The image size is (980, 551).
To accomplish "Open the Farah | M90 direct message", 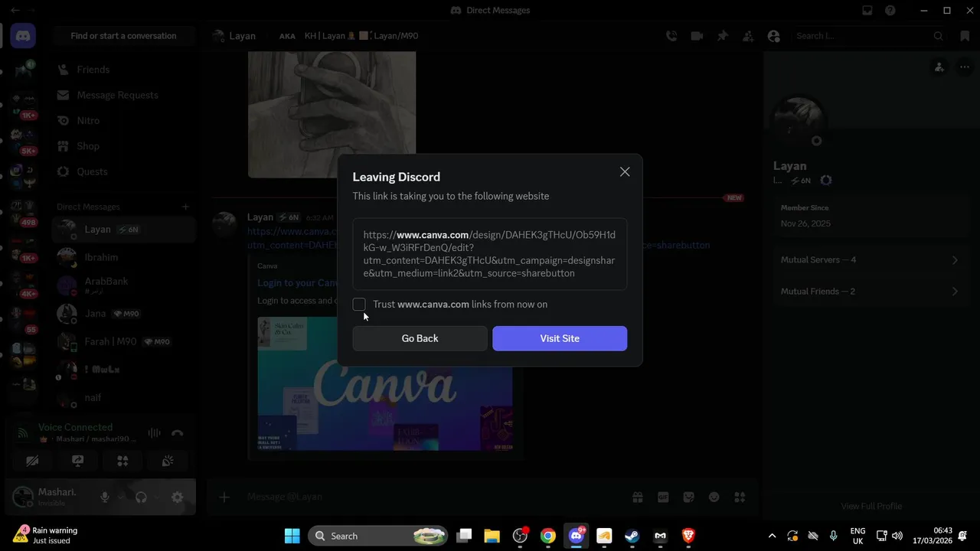I will pyautogui.click(x=123, y=341).
